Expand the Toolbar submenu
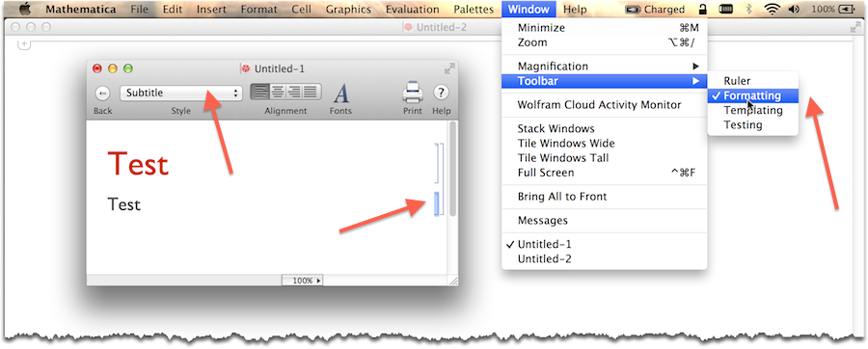The height and width of the screenshot is (349, 868). (605, 81)
